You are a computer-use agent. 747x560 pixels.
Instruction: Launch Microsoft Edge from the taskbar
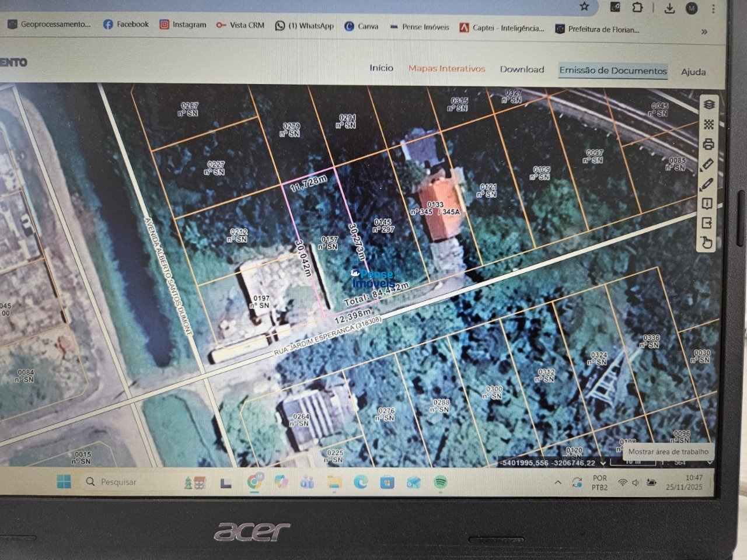tap(362, 482)
